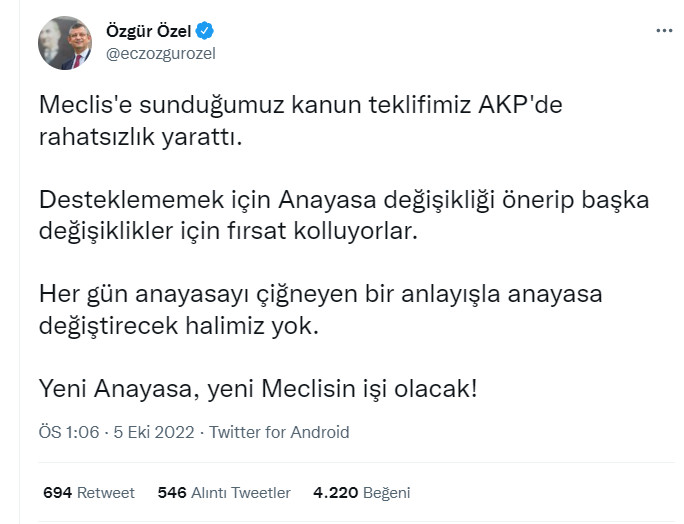Show the 546 Alıntı Tweetler quotes

click(224, 493)
